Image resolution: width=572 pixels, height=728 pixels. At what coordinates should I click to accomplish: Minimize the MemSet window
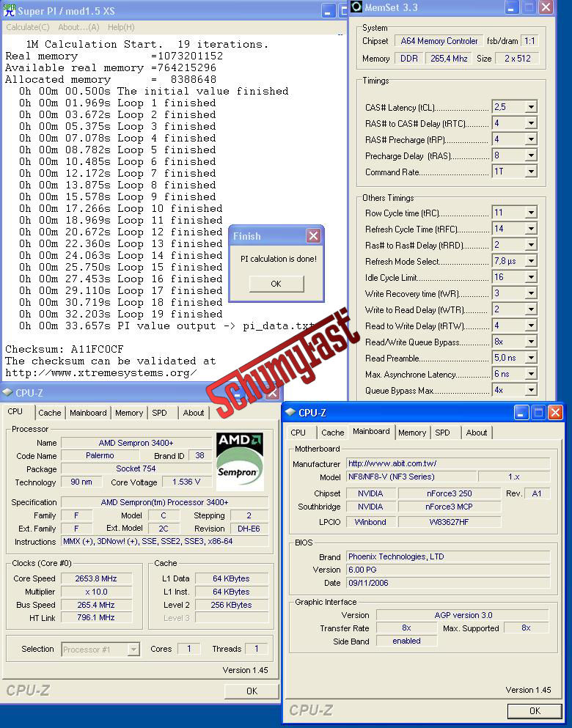click(x=512, y=7)
